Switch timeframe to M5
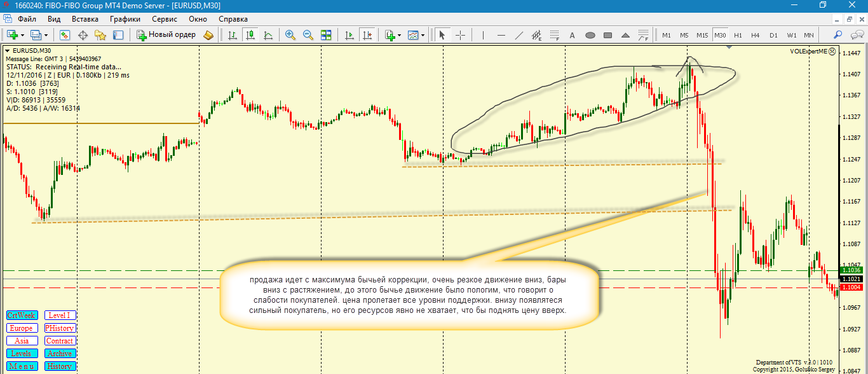 pyautogui.click(x=684, y=35)
